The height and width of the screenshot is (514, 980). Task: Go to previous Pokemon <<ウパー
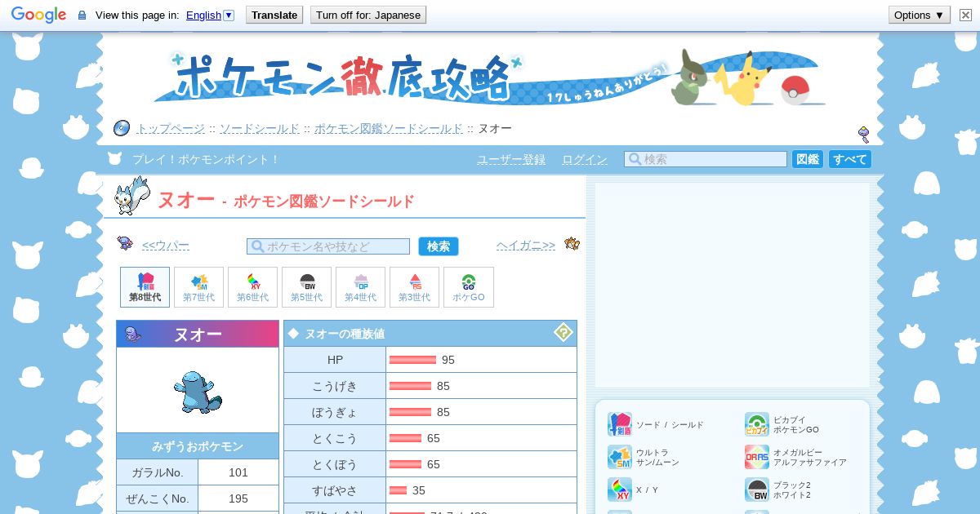(x=166, y=246)
